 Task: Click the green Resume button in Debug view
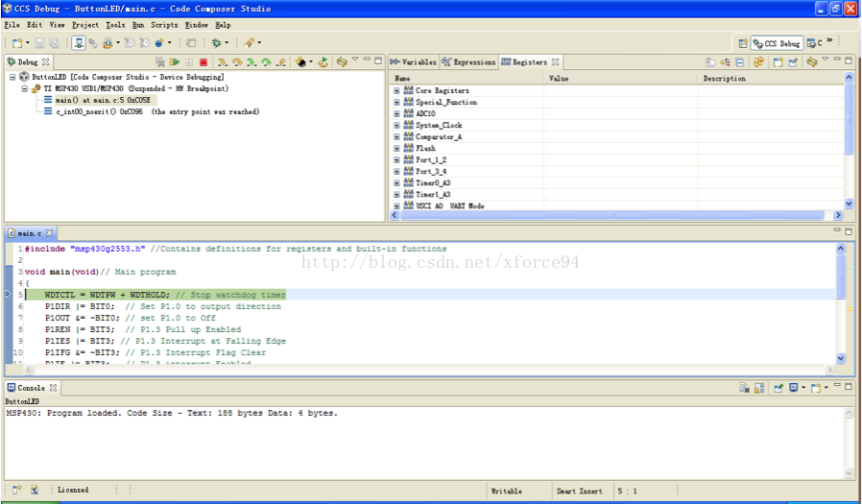click(x=175, y=62)
